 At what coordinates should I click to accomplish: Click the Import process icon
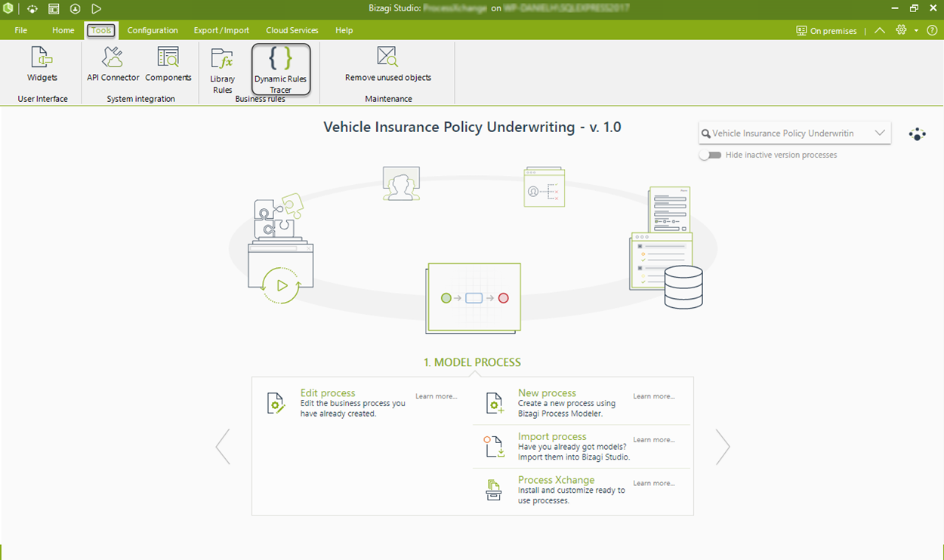(x=494, y=447)
